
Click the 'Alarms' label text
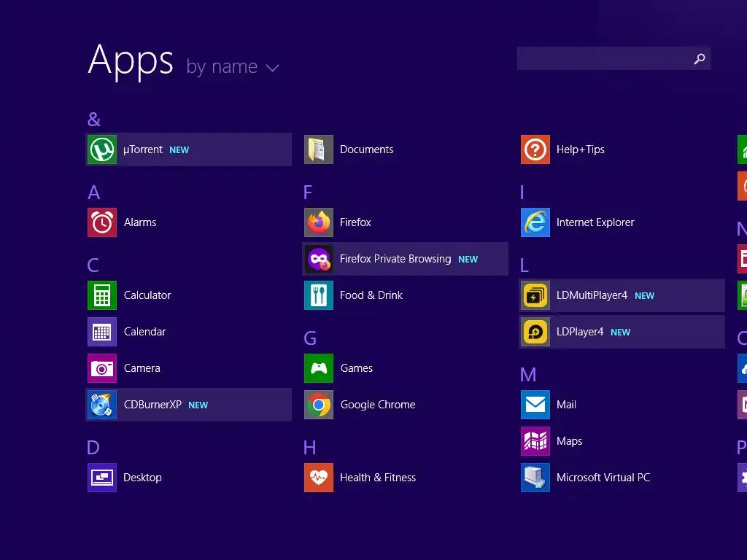pos(140,222)
